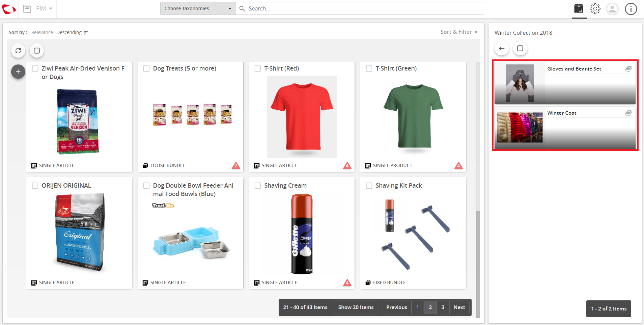Click the loose bundle icon on Dog Treats card
Image resolution: width=644 pixels, height=325 pixels.
(x=145, y=166)
